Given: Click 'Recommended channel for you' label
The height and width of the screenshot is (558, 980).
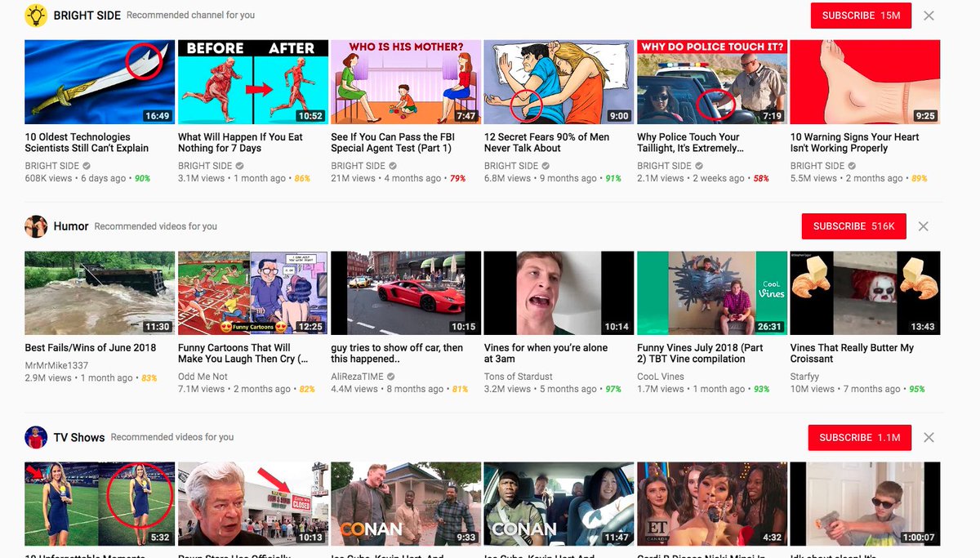Looking at the screenshot, I should pos(190,16).
